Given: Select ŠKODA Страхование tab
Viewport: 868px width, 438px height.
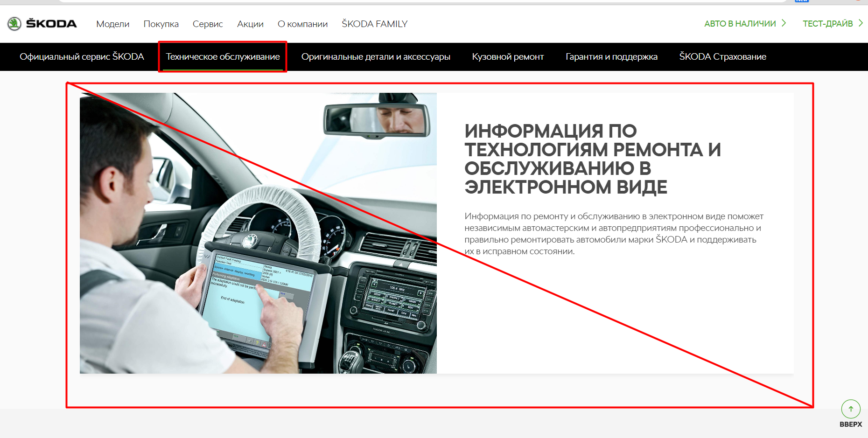Looking at the screenshot, I should tap(722, 56).
